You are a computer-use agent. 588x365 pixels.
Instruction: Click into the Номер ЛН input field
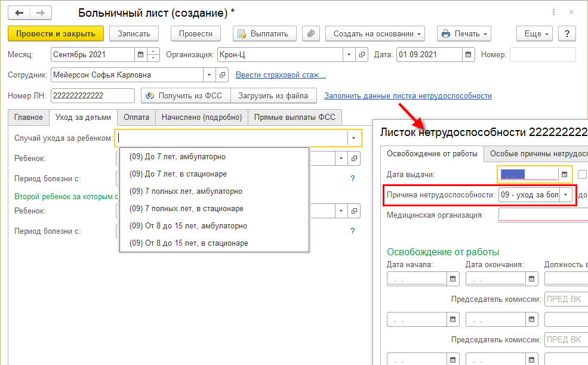pyautogui.click(x=93, y=95)
